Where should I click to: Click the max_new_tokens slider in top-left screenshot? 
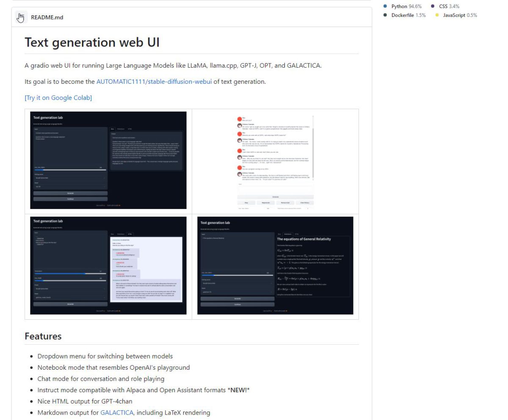click(x=70, y=170)
